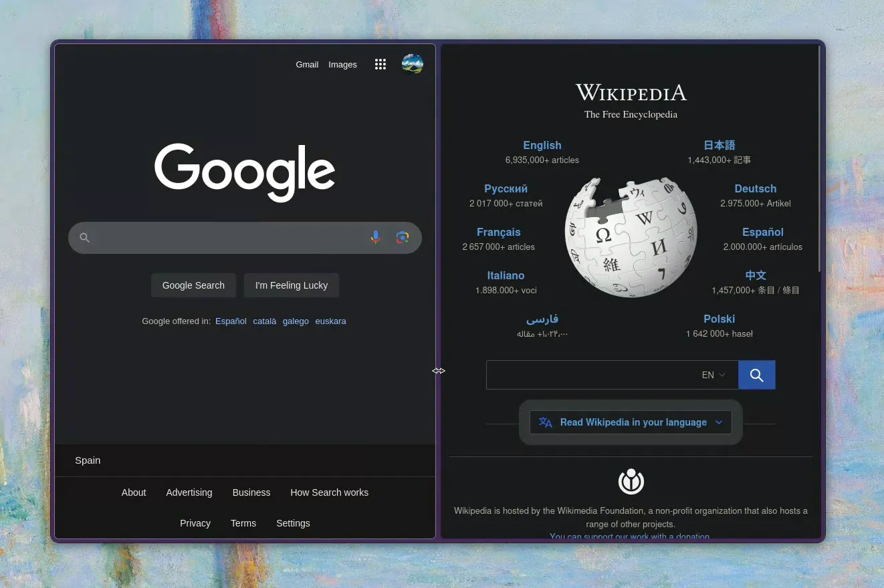Open the EN search language dropdown

(x=713, y=375)
